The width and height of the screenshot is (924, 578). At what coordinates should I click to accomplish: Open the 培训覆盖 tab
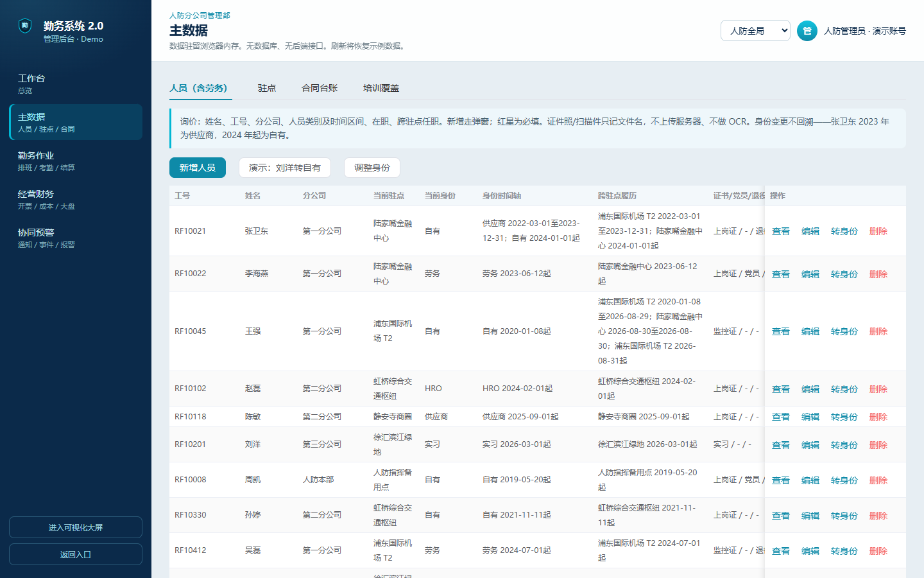coord(381,88)
